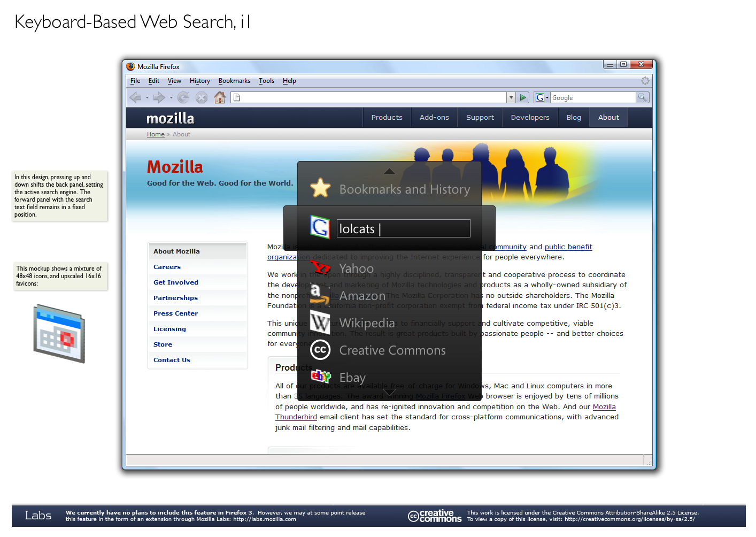Click the Bookmarks and History star icon
Viewport: 756px width, 537px height.
click(320, 188)
